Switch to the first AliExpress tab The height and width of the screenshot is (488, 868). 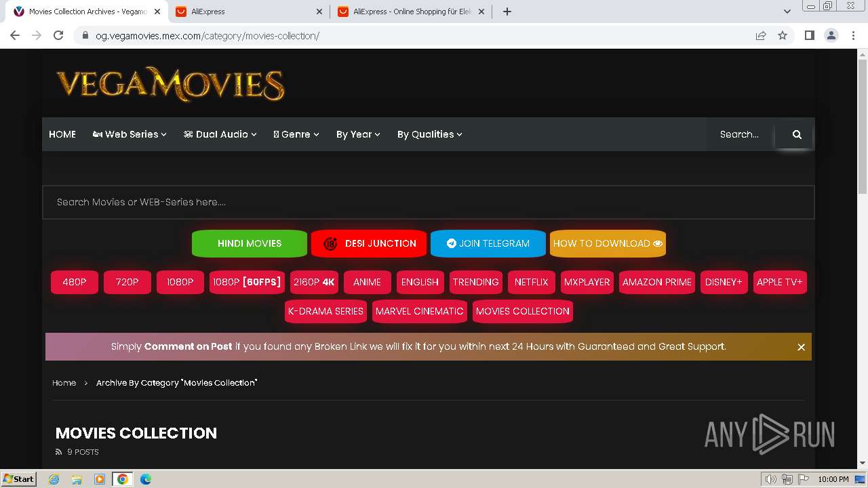(248, 12)
